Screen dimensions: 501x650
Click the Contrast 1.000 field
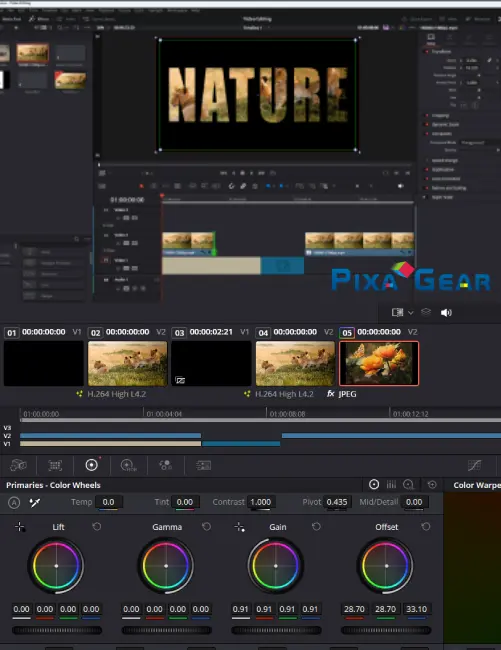click(x=260, y=502)
